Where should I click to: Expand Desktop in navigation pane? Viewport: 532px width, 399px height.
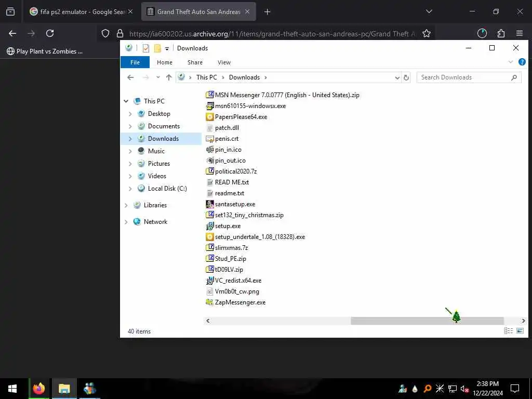pyautogui.click(x=130, y=114)
